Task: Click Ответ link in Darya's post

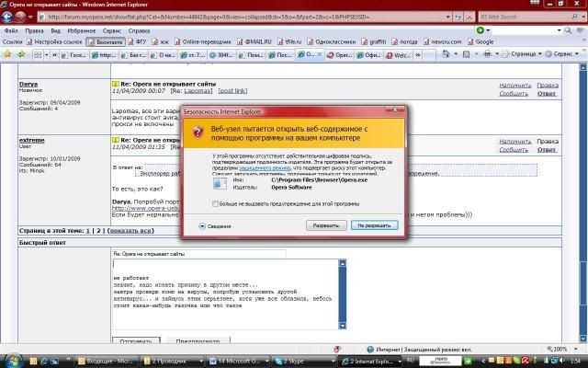Action: click(547, 94)
